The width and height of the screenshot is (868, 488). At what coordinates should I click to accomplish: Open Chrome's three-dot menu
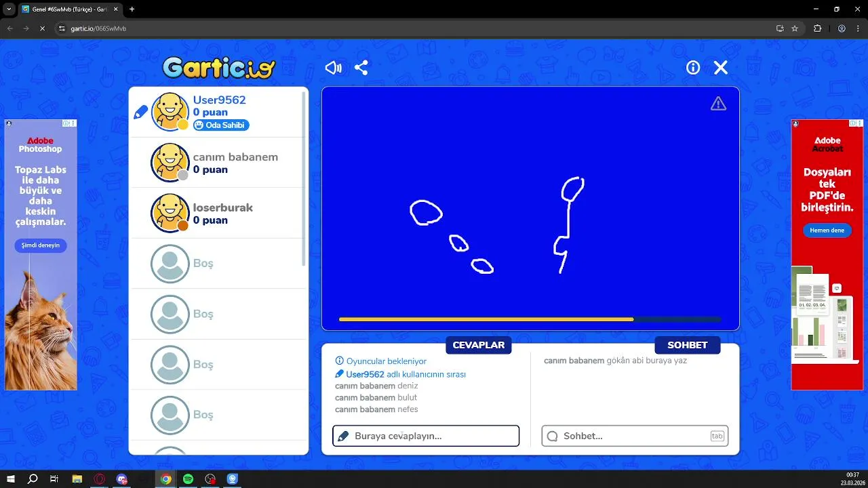coord(859,28)
